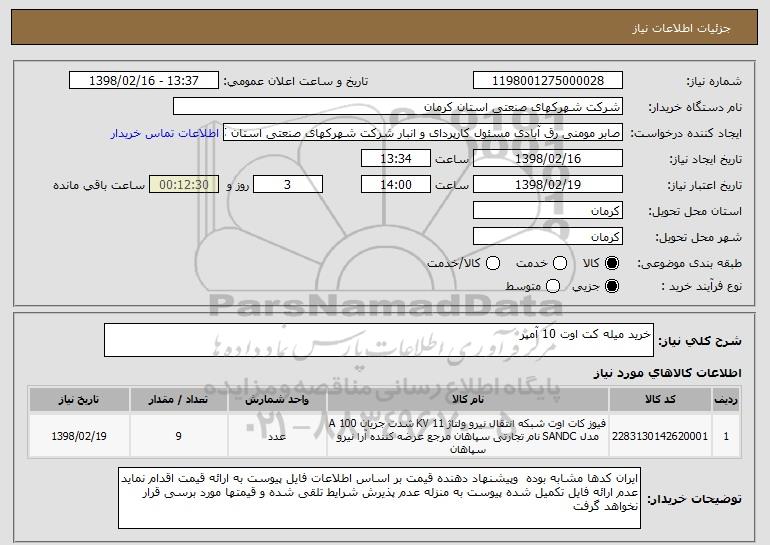Click the validity date field 1398/02/19

pyautogui.click(x=548, y=185)
